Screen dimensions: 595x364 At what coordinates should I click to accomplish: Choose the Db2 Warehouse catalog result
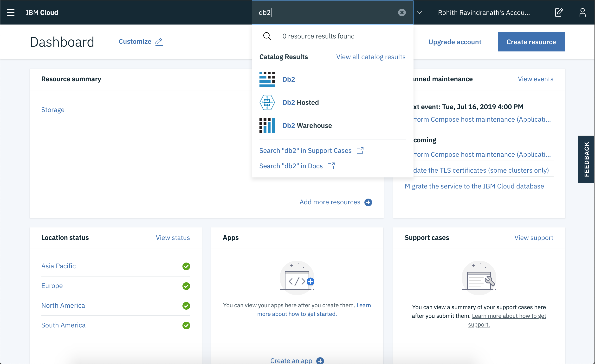click(x=307, y=126)
